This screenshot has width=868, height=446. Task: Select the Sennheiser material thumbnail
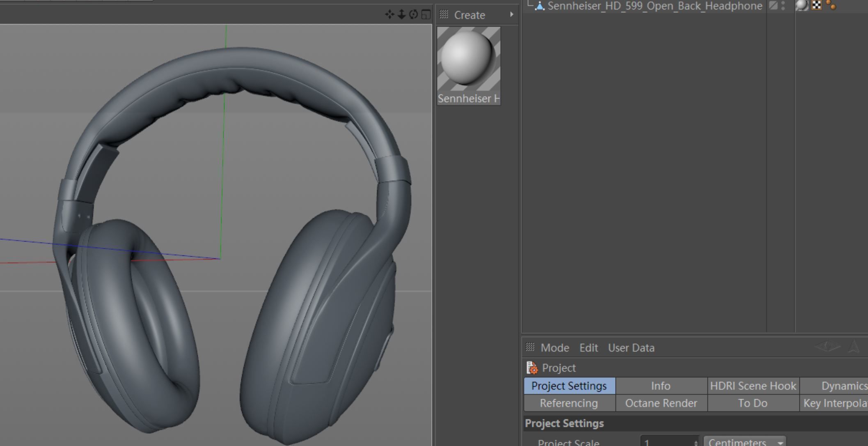pos(469,59)
